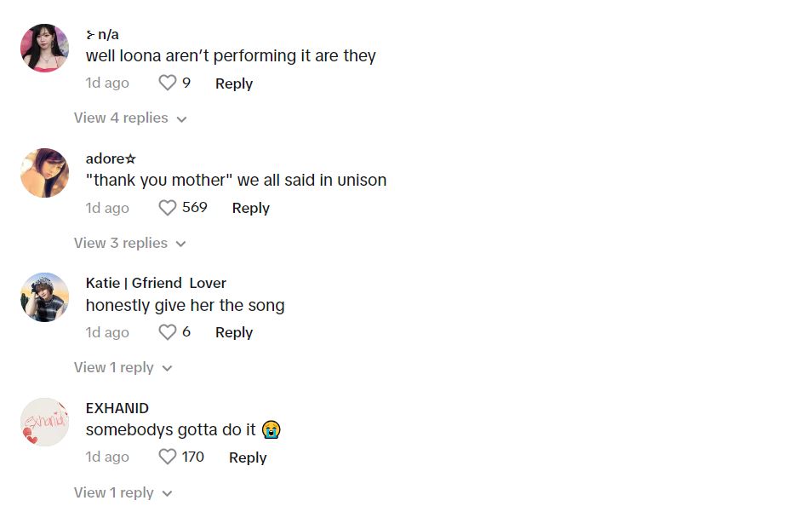Screen dimensions: 812x512
Task: Reply to EXHANID's comment
Action: (248, 457)
